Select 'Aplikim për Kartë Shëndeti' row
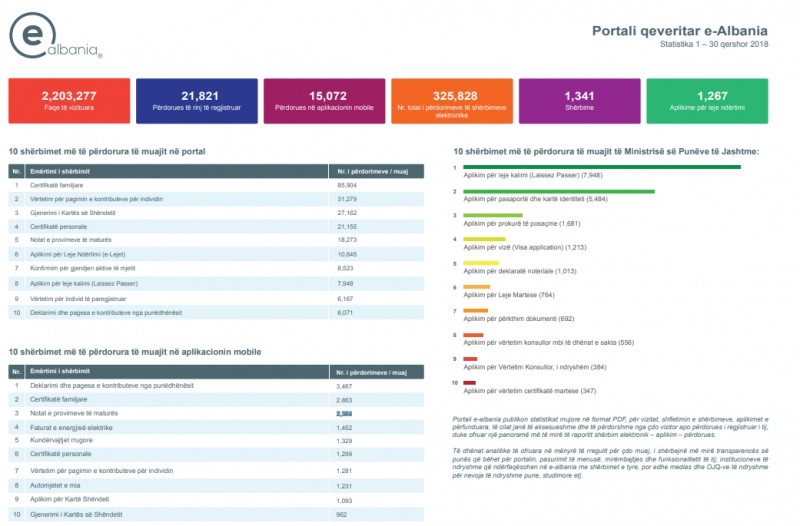This screenshot has width=800, height=526. coord(216,499)
